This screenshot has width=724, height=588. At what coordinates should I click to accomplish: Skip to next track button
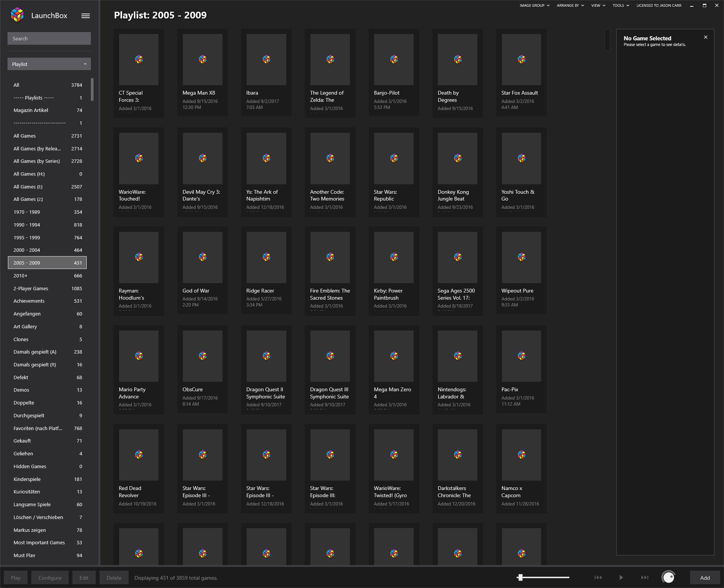click(x=645, y=577)
